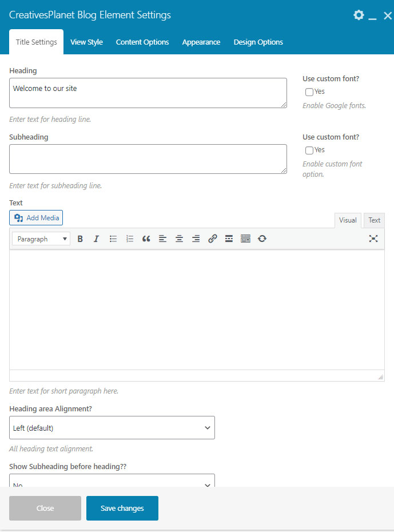This screenshot has width=394, height=532.
Task: Insert a numbered list
Action: pyautogui.click(x=130, y=239)
